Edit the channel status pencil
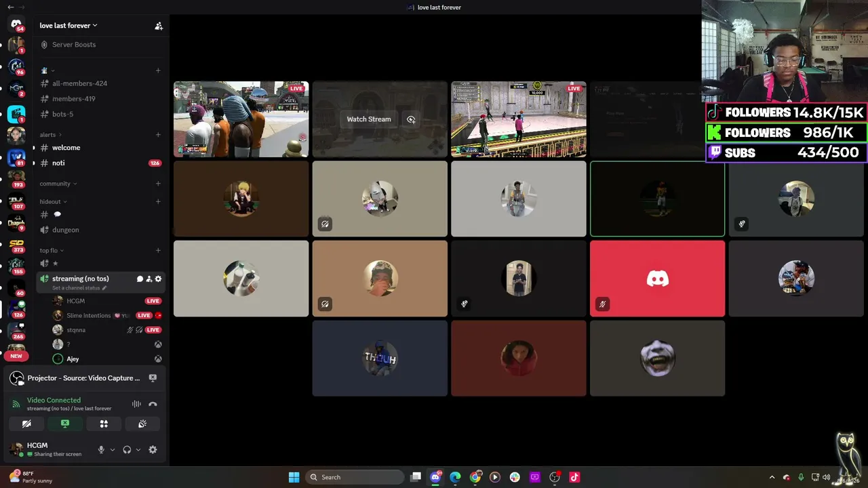Screen dimensions: 868x488 pos(104,288)
